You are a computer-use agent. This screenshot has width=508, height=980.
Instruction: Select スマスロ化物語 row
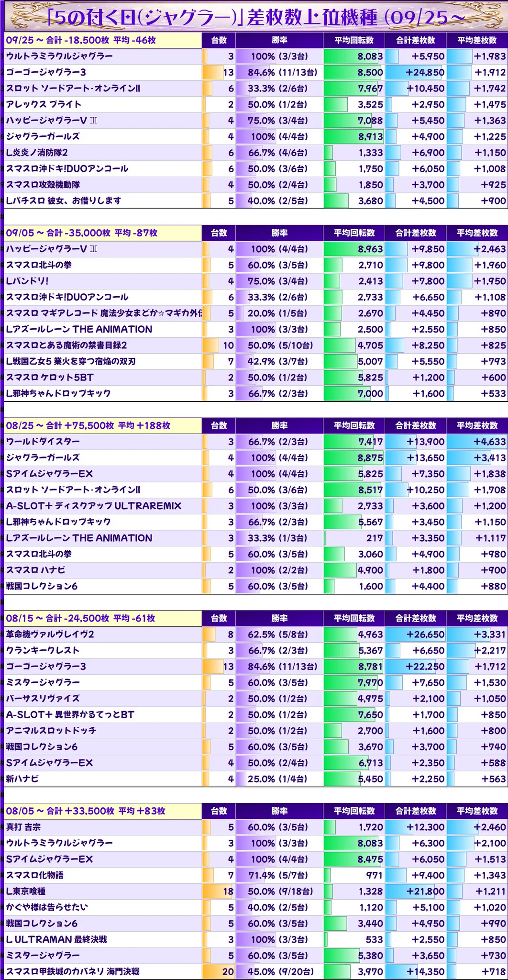click(x=256, y=876)
